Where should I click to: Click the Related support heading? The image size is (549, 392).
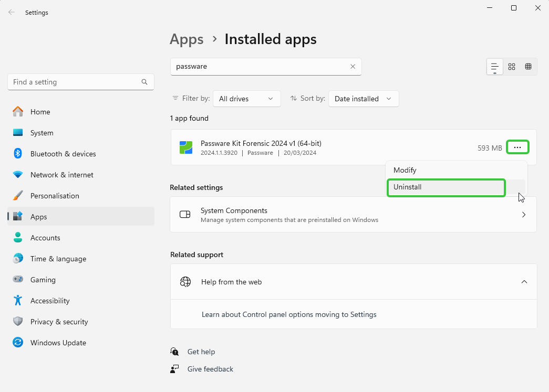pyautogui.click(x=197, y=255)
